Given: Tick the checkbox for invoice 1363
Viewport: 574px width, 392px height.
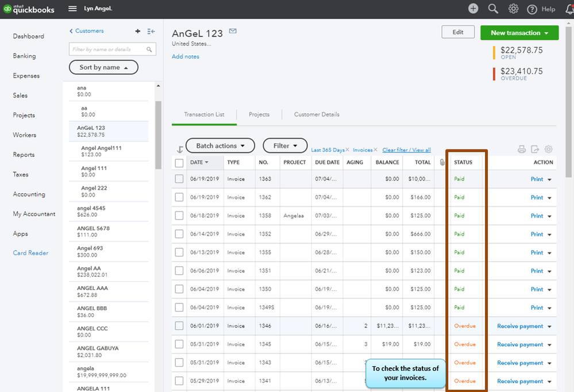Looking at the screenshot, I should 179,179.
